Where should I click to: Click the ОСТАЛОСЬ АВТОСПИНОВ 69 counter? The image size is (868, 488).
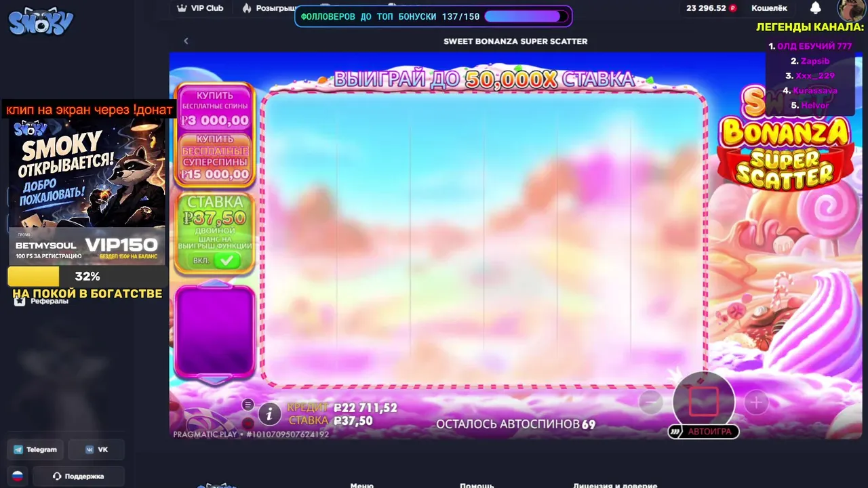click(515, 424)
